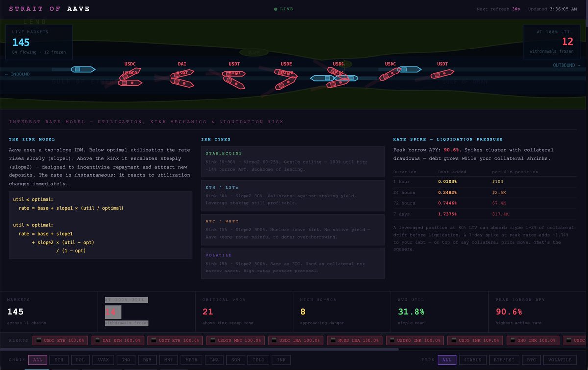
Task: Filter markets by GNO chain
Action: tap(126, 360)
